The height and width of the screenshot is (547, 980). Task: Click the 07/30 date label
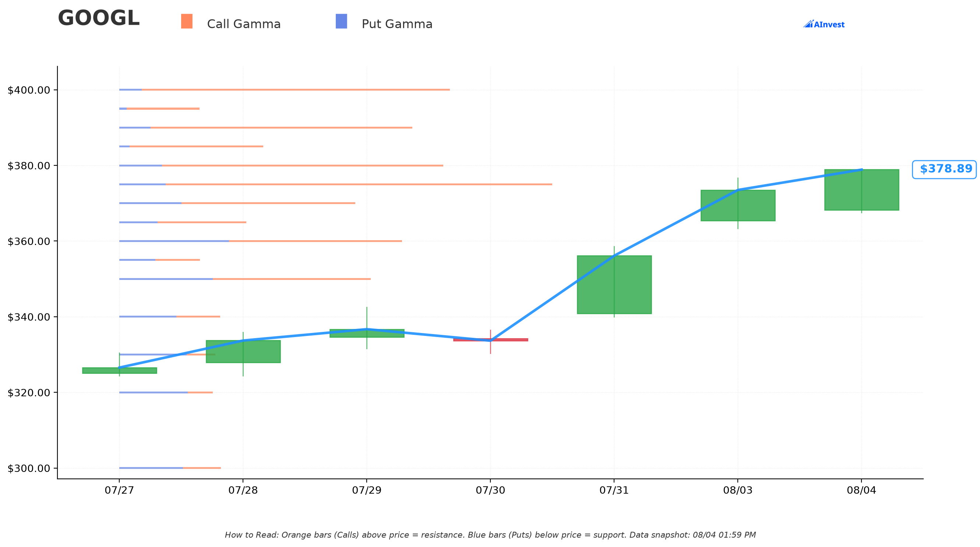[490, 490]
